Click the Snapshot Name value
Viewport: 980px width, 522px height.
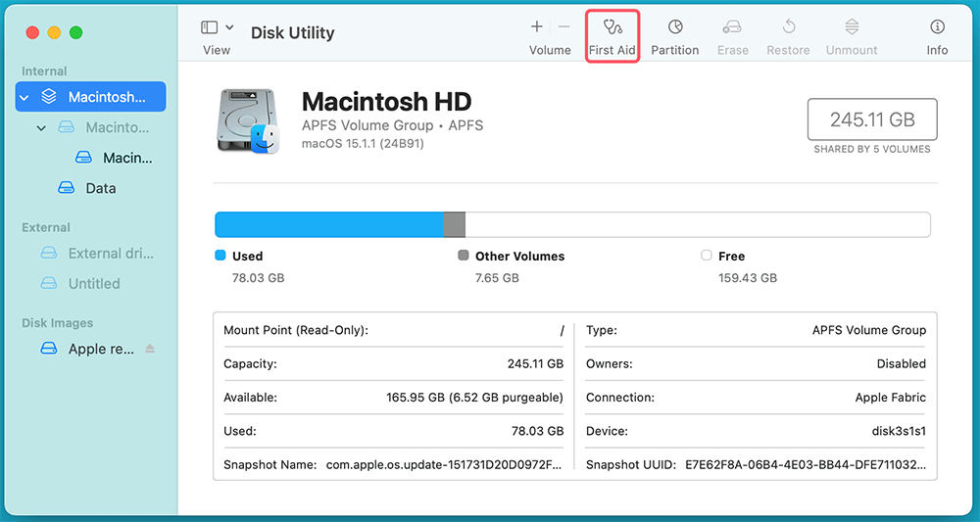point(444,465)
